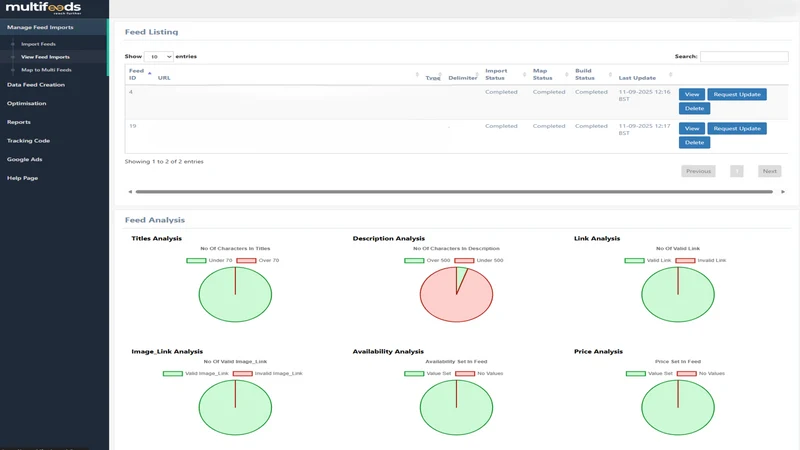Click the Search input field
This screenshot has width=800, height=450.
(744, 57)
